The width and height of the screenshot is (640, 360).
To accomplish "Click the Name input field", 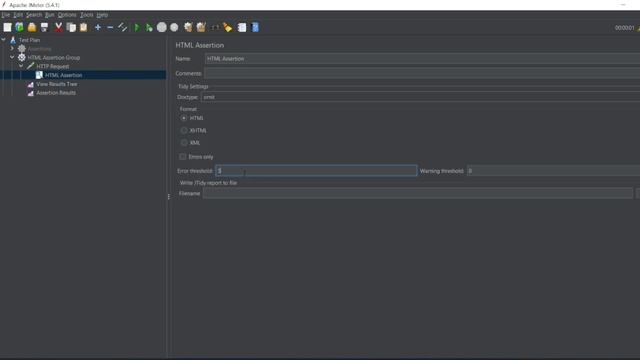I will pyautogui.click(x=422, y=59).
